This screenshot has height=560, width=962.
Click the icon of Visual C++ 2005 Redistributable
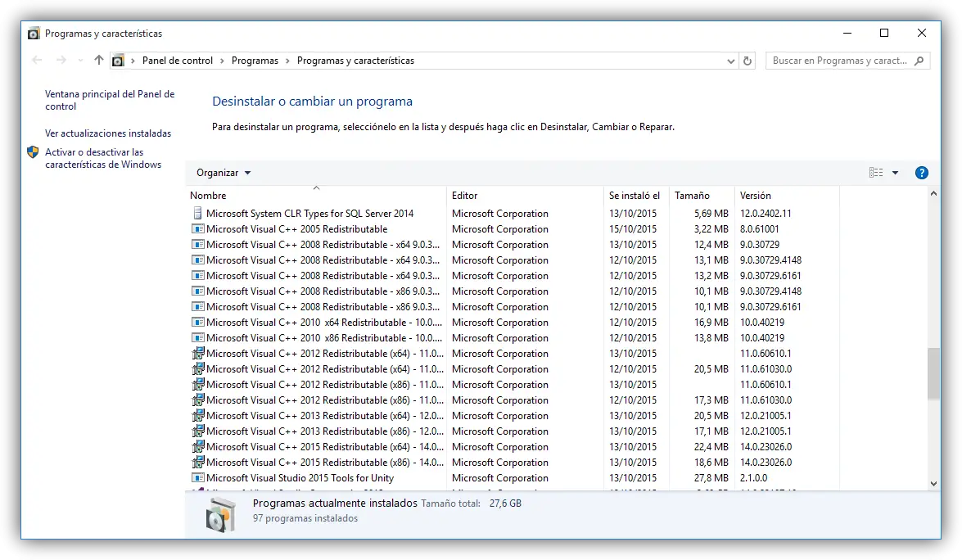point(197,228)
